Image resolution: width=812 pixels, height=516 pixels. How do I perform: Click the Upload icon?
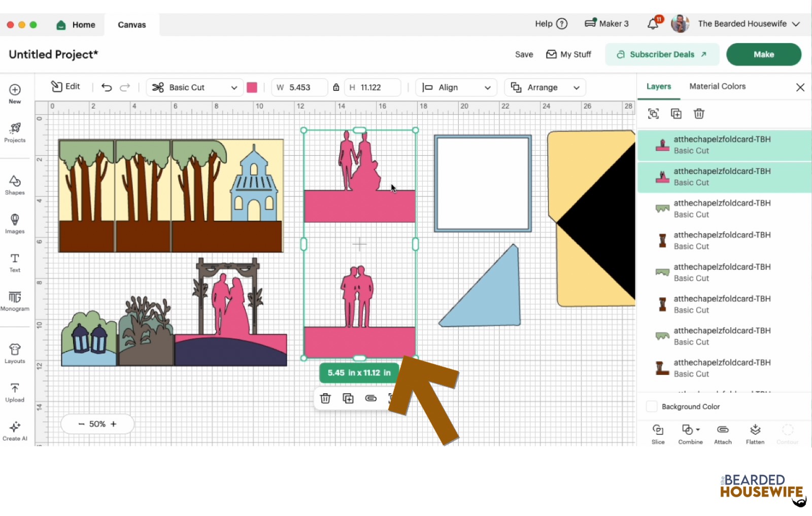15,392
